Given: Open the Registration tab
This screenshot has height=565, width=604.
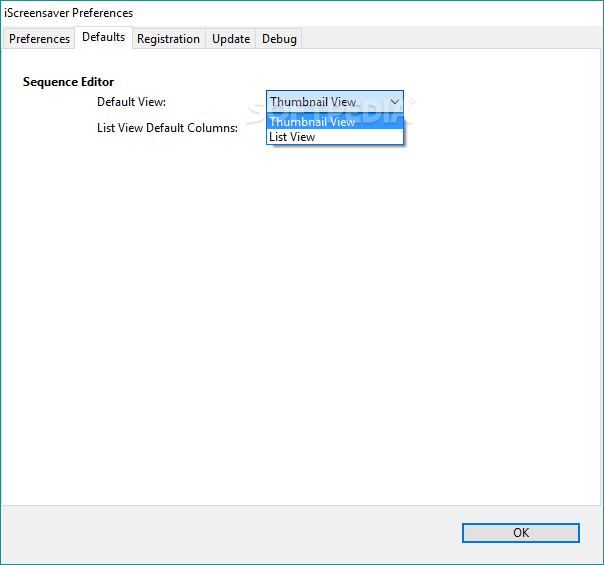Looking at the screenshot, I should (168, 39).
